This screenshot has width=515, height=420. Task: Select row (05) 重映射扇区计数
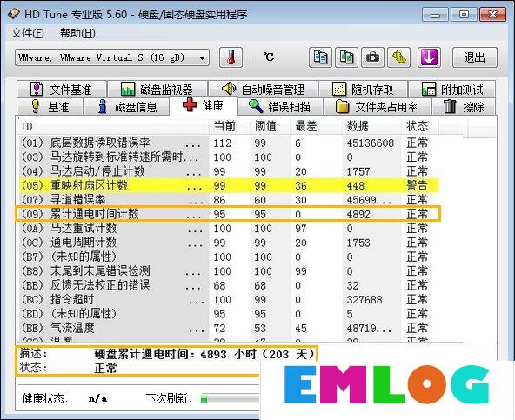228,185
